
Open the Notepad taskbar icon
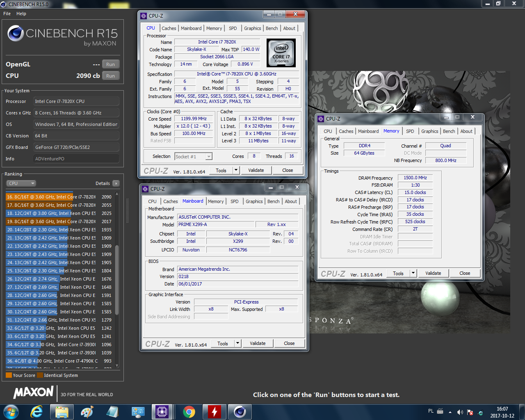112,412
